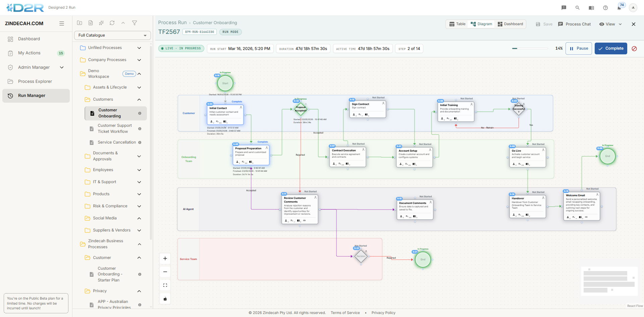Click the AI sparkle icon in catalogue toolbar
The height and width of the screenshot is (317, 644).
pos(101,23)
